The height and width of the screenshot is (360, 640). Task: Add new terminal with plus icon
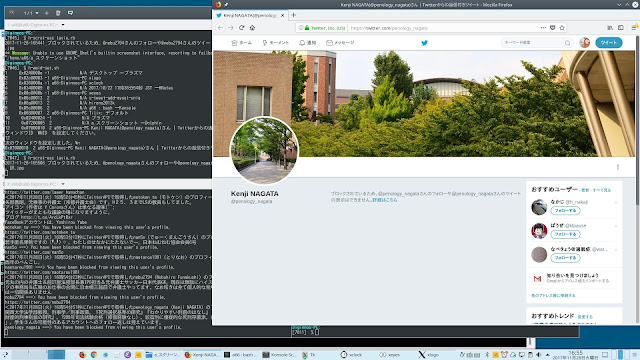coord(47,13)
